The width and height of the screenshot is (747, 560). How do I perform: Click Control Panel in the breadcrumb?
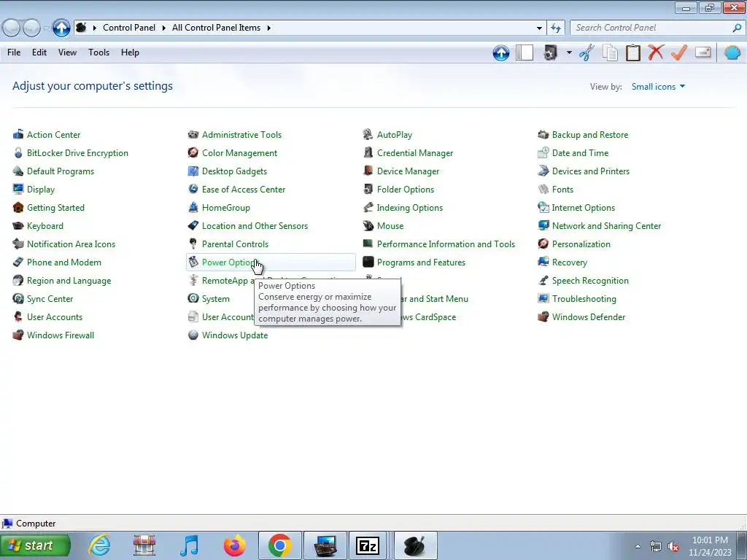pyautogui.click(x=129, y=28)
